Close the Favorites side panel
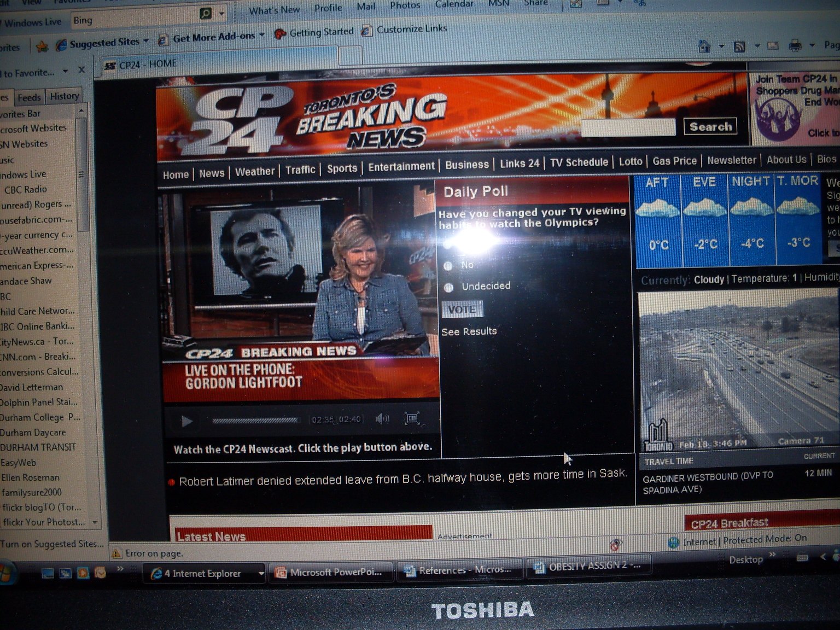 [81, 70]
